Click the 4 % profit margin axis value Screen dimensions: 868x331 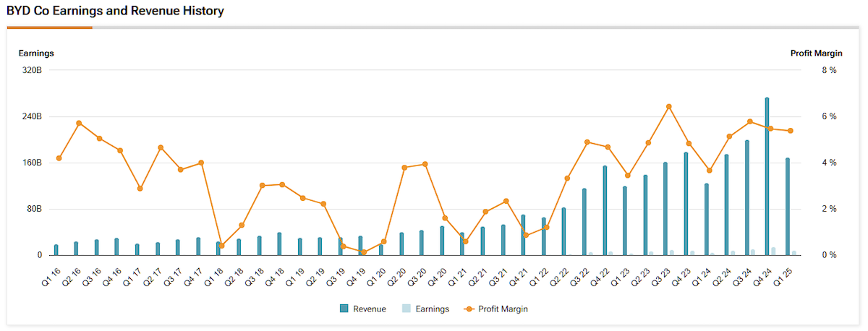point(829,163)
